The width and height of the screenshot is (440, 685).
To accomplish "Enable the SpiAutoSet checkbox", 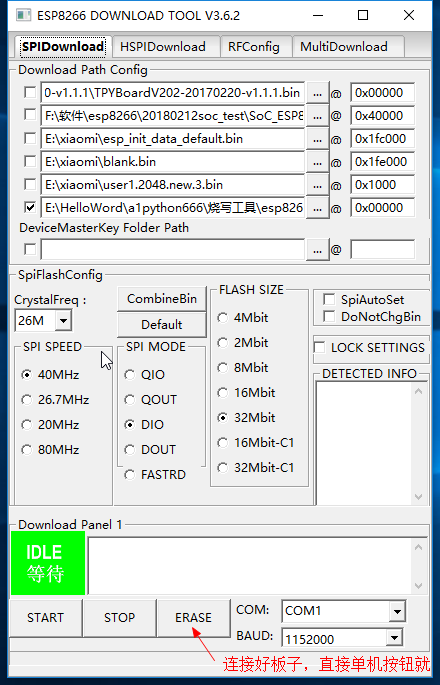I will [x=329, y=299].
